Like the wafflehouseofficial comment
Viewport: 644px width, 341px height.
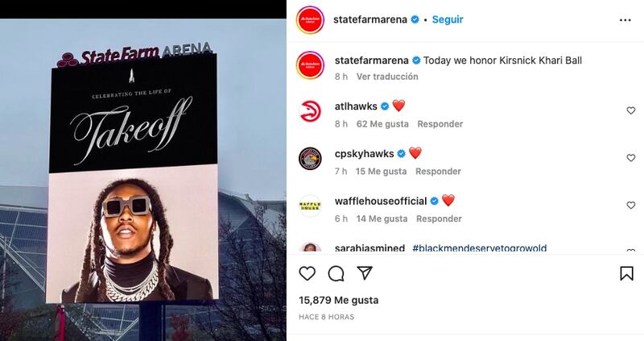click(631, 205)
